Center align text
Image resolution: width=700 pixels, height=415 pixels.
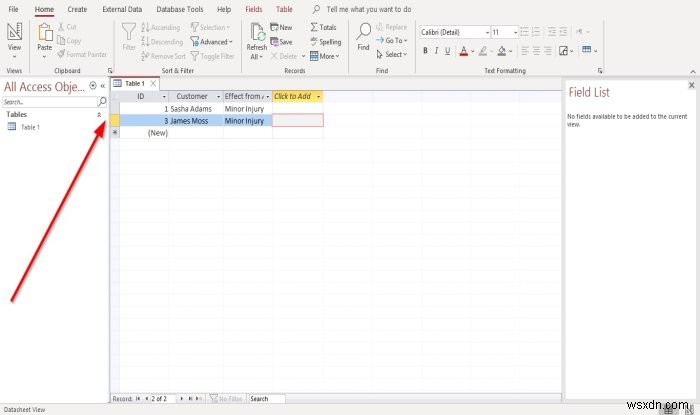click(x=537, y=51)
